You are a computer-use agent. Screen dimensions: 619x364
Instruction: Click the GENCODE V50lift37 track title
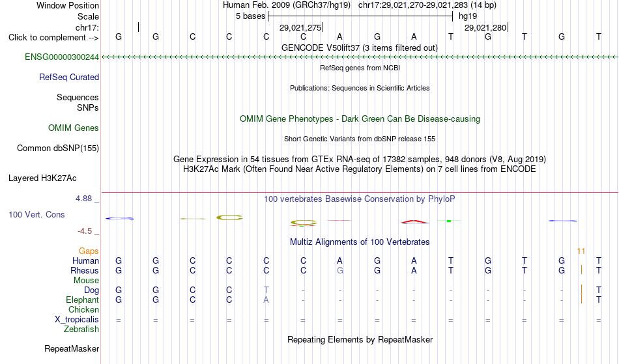359,48
